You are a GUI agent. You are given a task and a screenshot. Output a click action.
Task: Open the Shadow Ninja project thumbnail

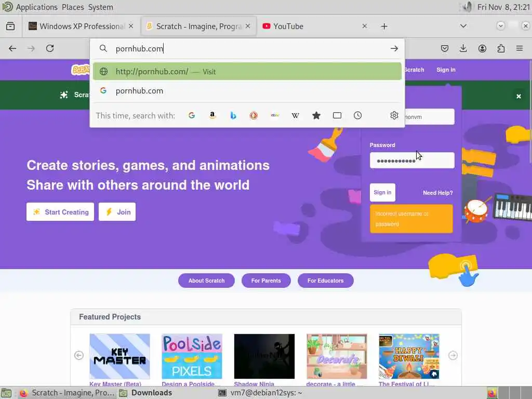click(x=264, y=356)
